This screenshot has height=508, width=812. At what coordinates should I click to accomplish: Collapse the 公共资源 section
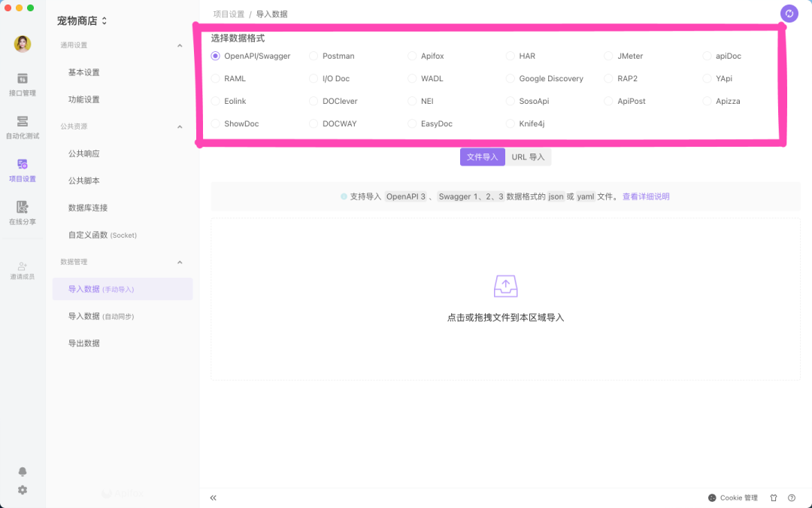[180, 127]
